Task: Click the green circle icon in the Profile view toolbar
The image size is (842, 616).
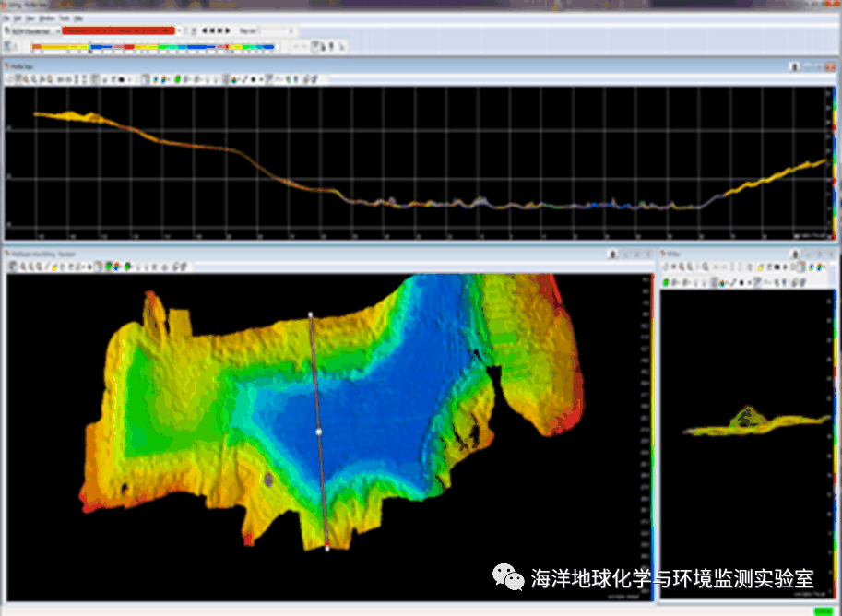Action: pyautogui.click(x=177, y=80)
